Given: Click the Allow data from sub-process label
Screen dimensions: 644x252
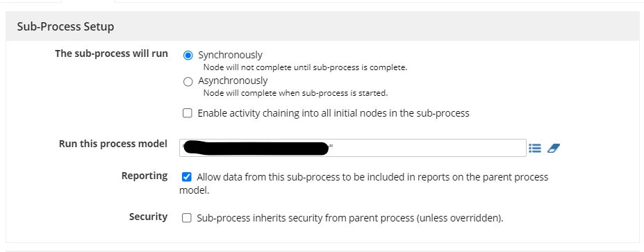Looking at the screenshot, I should point(364,183).
